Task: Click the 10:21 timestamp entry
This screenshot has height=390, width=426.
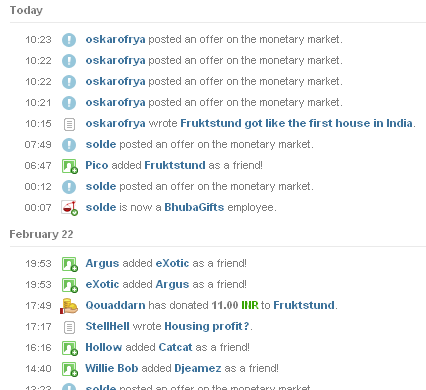Action: click(x=38, y=103)
